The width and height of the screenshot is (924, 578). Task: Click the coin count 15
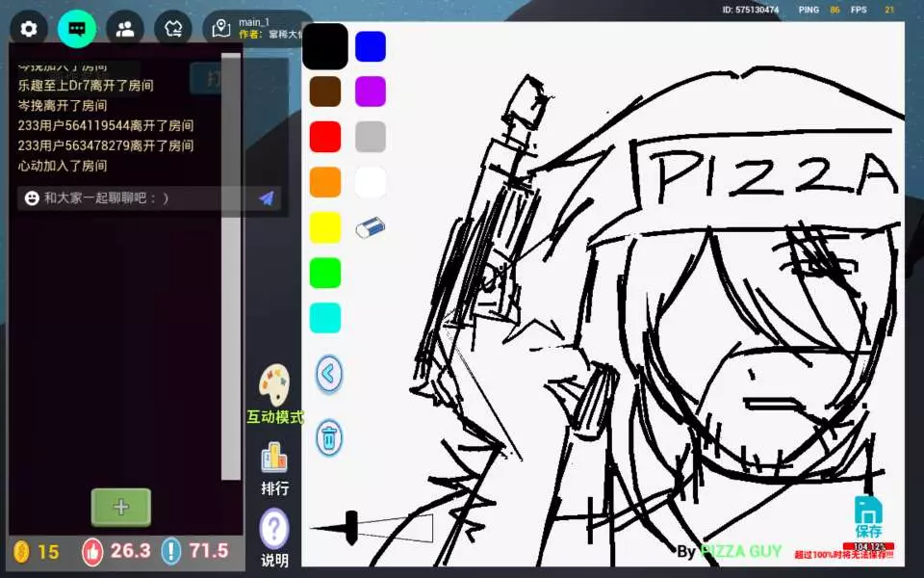(x=48, y=552)
